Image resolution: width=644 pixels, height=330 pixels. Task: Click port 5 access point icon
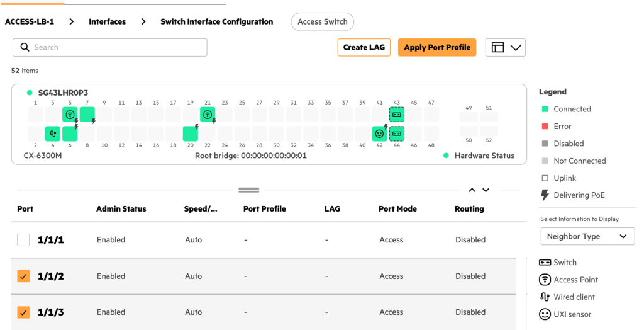pyautogui.click(x=70, y=115)
